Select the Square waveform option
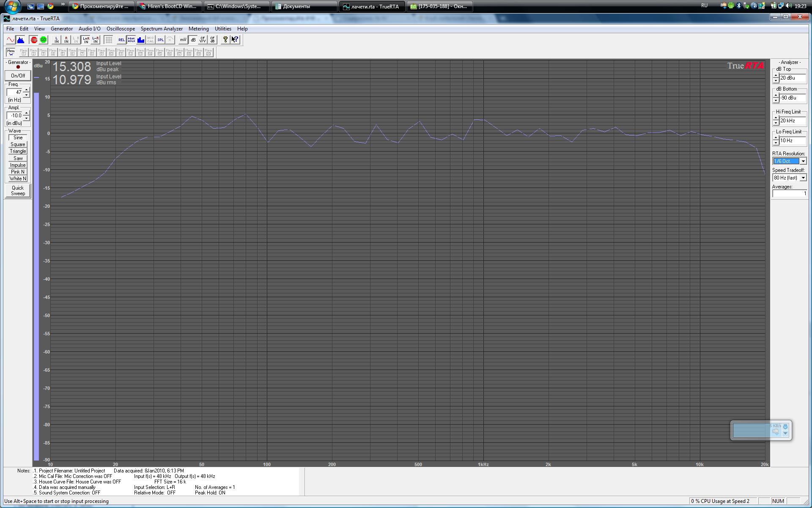This screenshot has height=508, width=812. (18, 144)
